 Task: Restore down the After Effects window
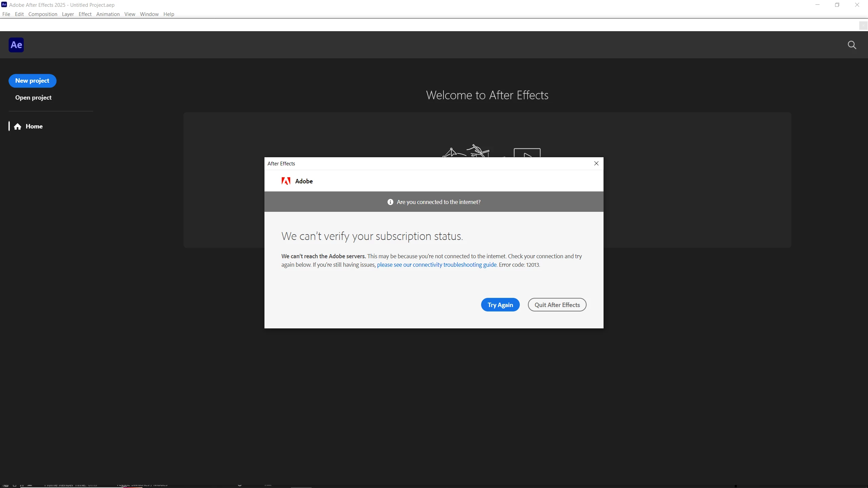click(837, 5)
